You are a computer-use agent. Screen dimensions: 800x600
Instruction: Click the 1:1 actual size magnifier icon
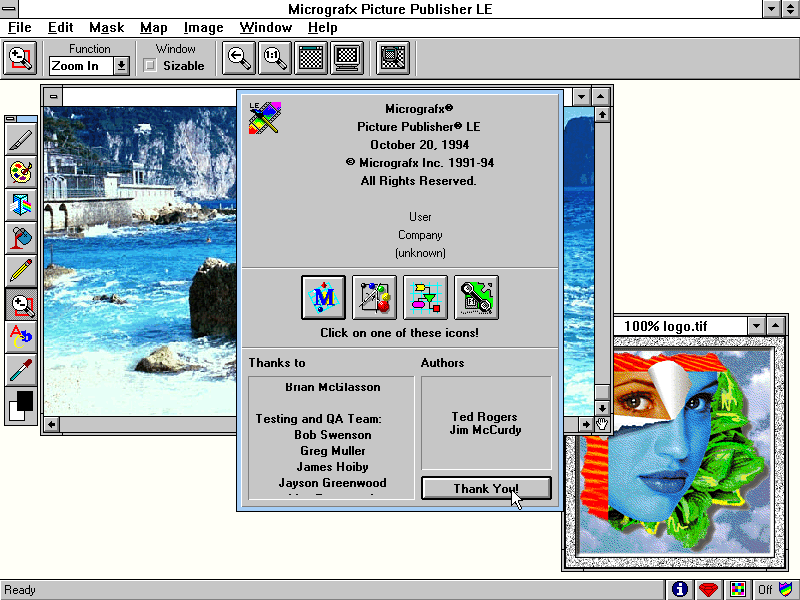[x=275, y=58]
